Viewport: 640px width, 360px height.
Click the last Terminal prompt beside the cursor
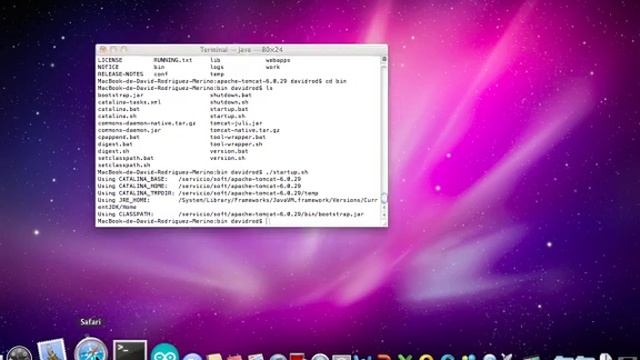[180, 221]
